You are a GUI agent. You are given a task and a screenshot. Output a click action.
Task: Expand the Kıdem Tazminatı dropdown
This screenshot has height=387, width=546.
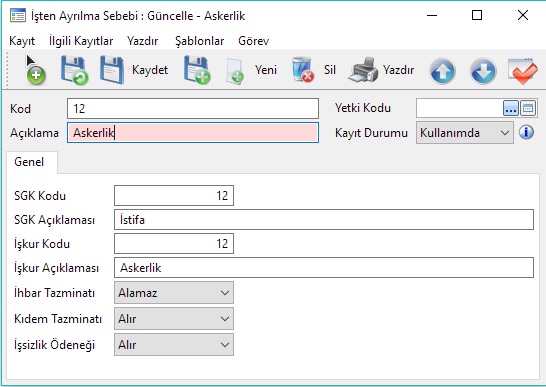pos(174,319)
